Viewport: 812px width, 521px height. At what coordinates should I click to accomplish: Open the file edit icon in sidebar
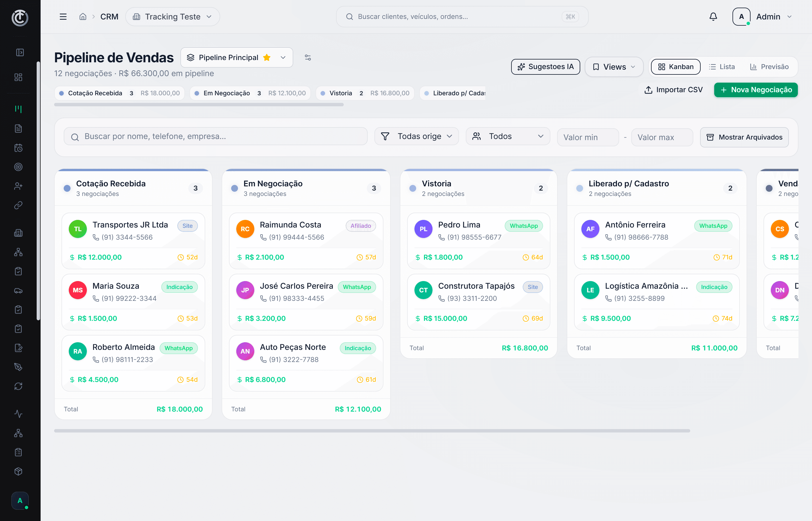click(x=19, y=348)
